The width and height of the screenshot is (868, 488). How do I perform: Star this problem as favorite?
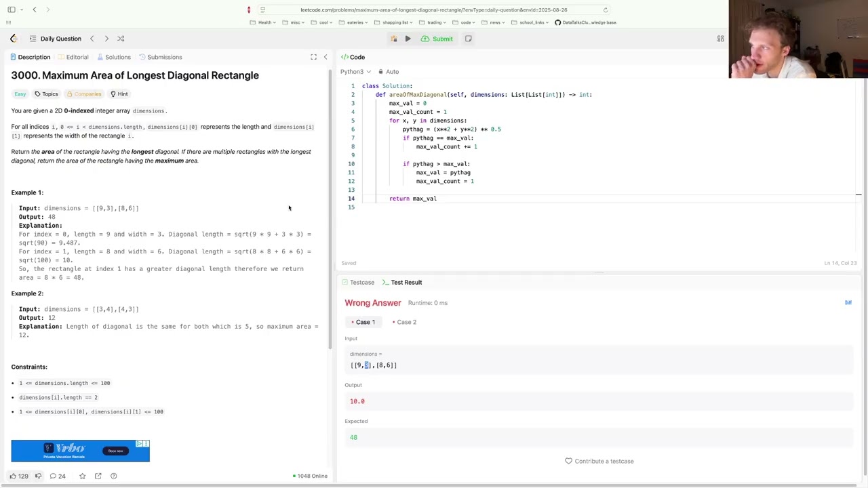(82, 476)
